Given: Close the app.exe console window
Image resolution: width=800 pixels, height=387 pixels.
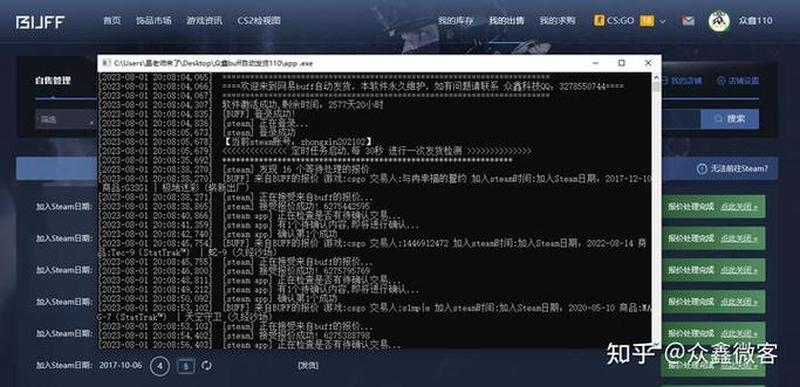Looking at the screenshot, I should [648, 63].
